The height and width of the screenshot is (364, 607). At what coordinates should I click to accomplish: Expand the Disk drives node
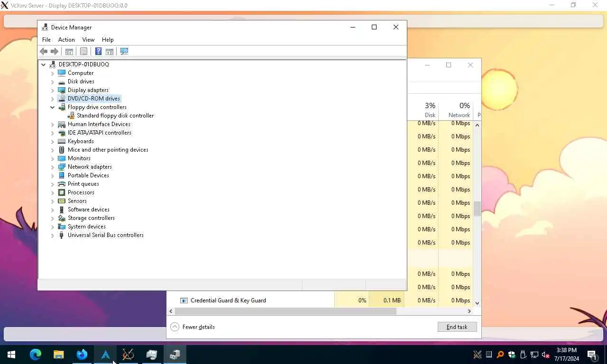53,82
